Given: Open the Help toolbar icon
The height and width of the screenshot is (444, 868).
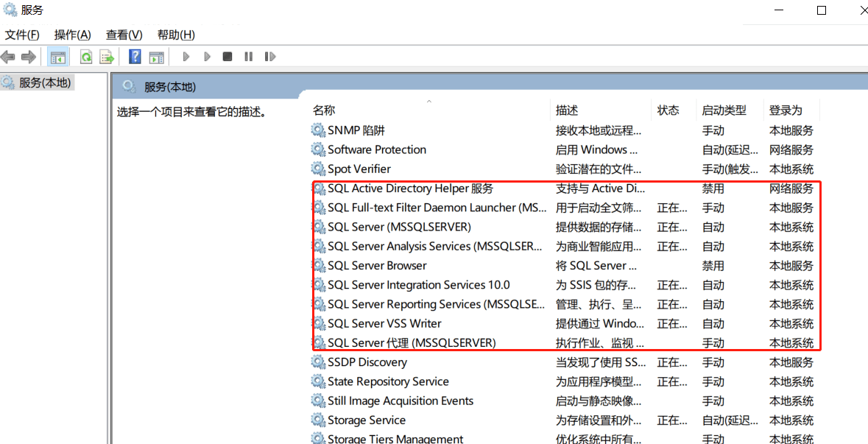Looking at the screenshot, I should tap(135, 57).
